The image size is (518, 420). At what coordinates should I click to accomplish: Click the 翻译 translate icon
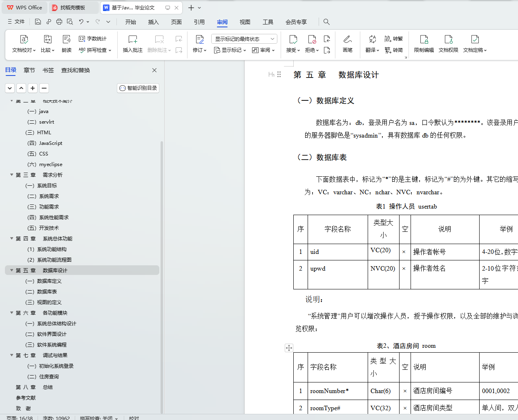(372, 39)
